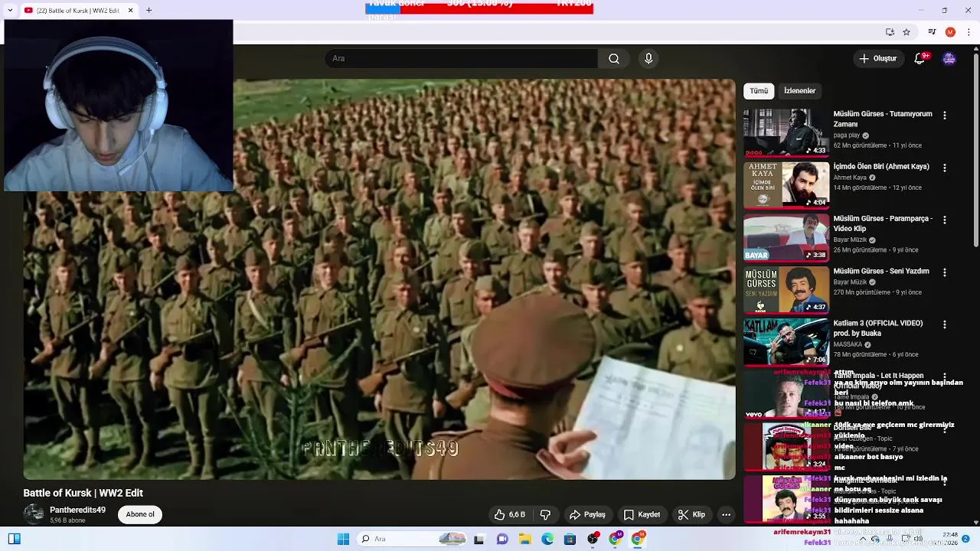Click inside the YouTube Ara search field
Screen dimensions: 980x551
click(462, 59)
